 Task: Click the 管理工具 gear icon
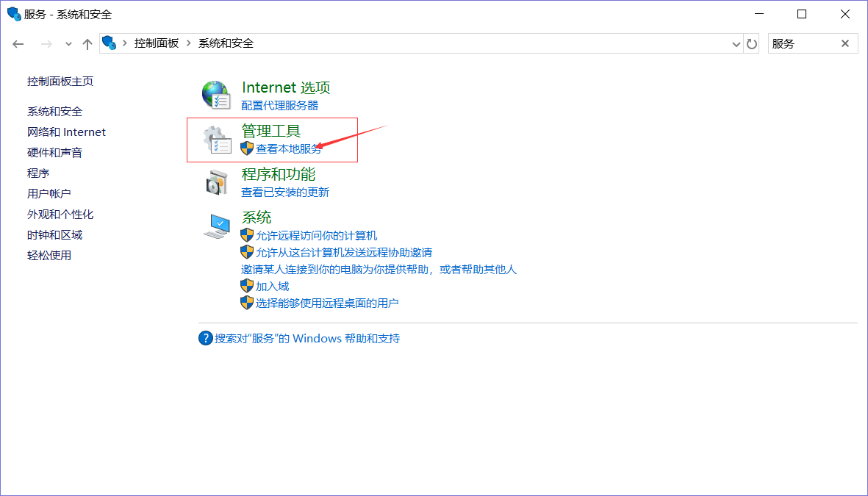[x=217, y=140]
